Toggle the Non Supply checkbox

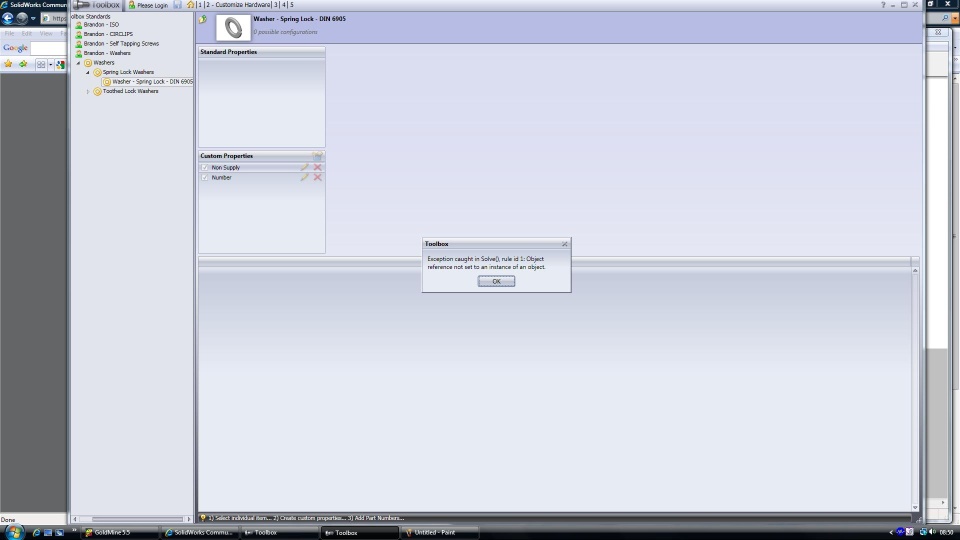[204, 167]
